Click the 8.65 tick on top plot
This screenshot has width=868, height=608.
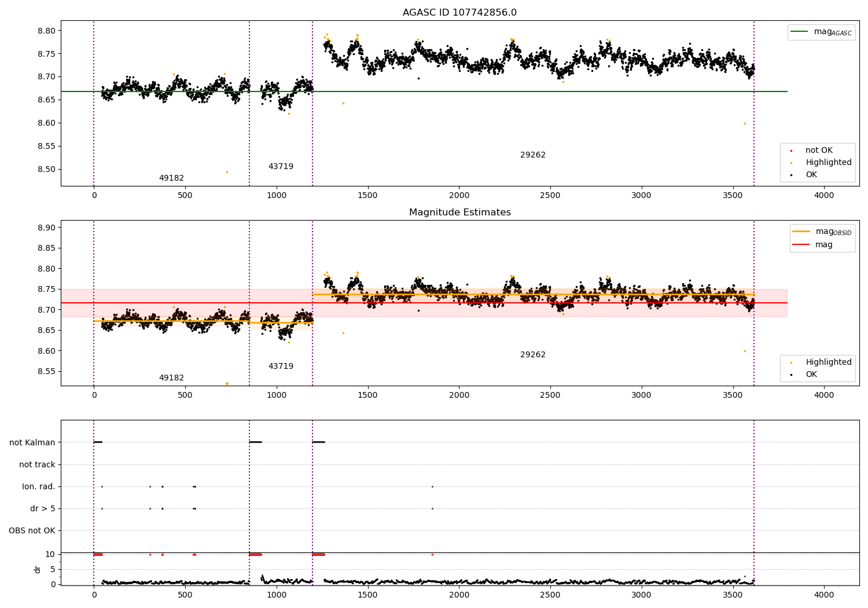(46, 100)
